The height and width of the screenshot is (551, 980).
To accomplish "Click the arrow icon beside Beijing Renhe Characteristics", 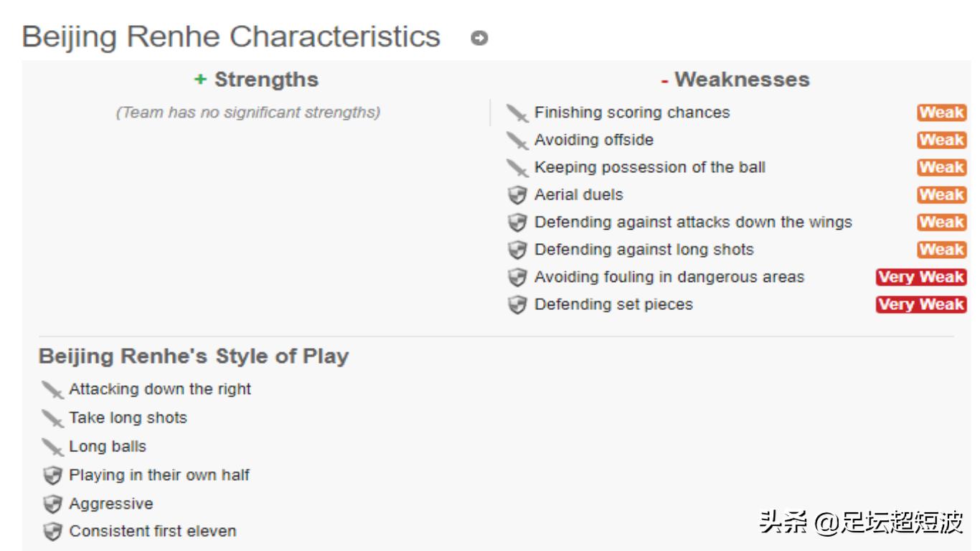I will pos(479,38).
